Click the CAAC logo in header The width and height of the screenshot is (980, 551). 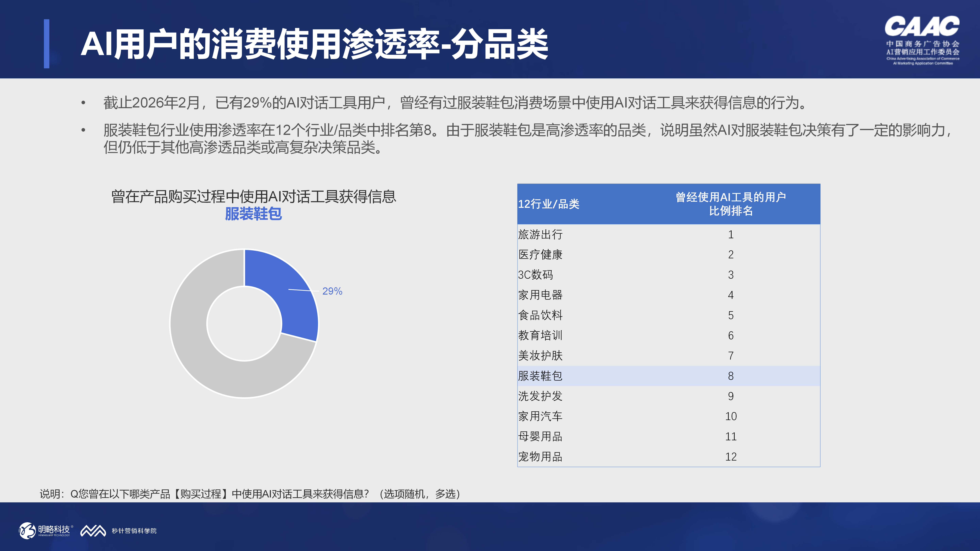click(x=922, y=40)
